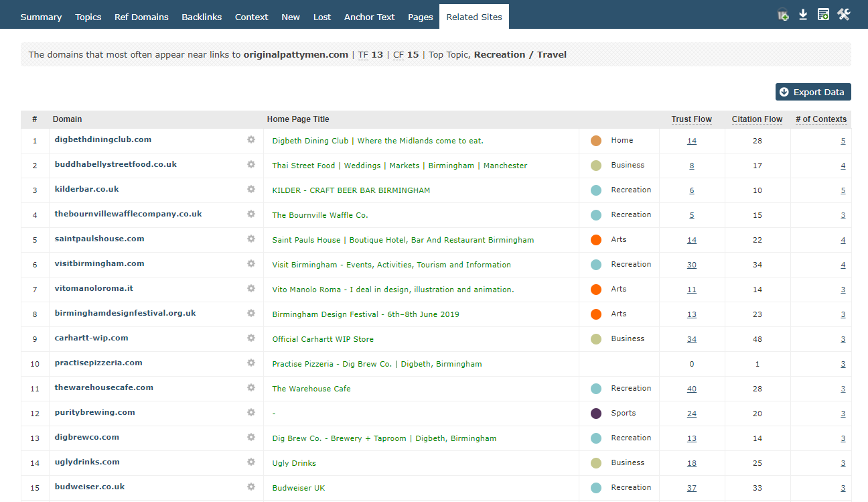Open the Trust Flow value 40 for thewarehousecafe.com
The height and width of the screenshot is (502, 868).
pyautogui.click(x=691, y=389)
